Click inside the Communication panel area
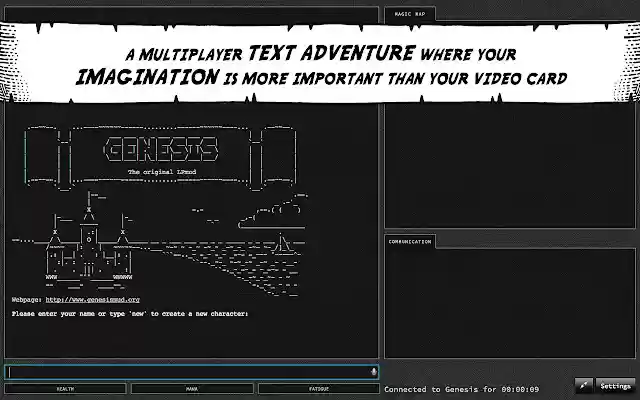640x400 pixels. [x=510, y=303]
